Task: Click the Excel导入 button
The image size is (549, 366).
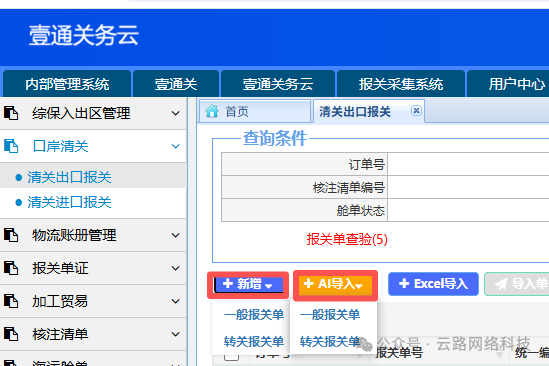Action: 433,284
